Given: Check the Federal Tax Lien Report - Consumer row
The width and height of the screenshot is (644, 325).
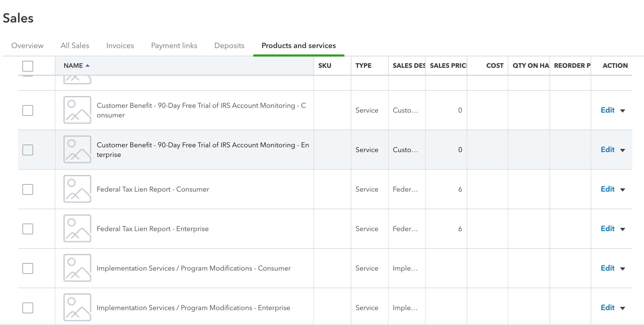Looking at the screenshot, I should [x=28, y=189].
